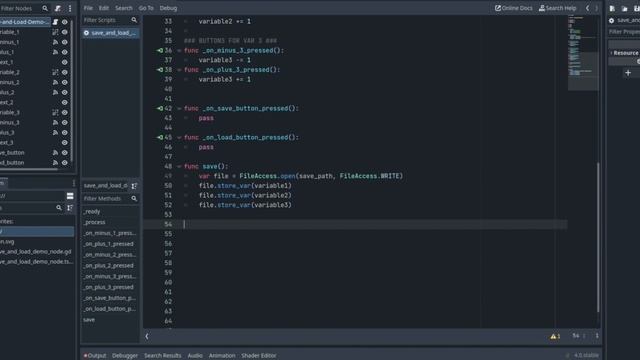The height and width of the screenshot is (360, 640).
Task: Toggle FileSystem split mode icon
Action: 70,196
